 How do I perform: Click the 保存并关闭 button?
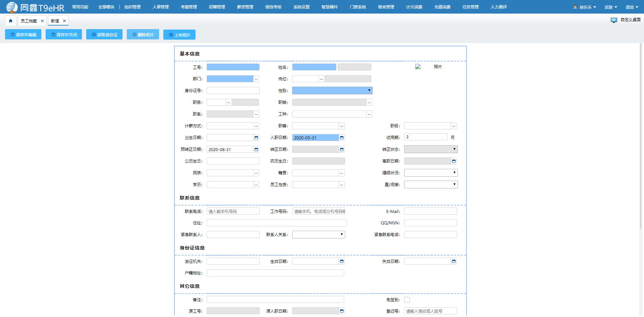64,35
